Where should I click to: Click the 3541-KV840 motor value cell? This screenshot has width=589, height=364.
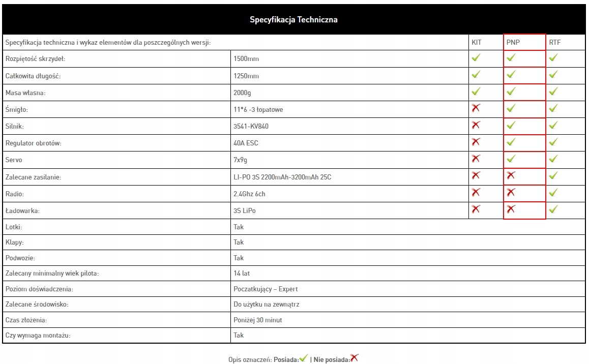pyautogui.click(x=251, y=126)
